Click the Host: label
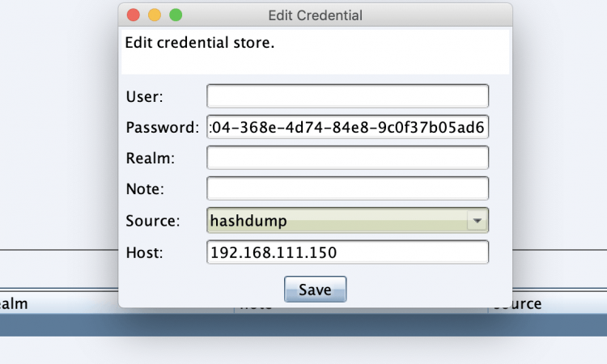607x364 pixels. pyautogui.click(x=144, y=252)
